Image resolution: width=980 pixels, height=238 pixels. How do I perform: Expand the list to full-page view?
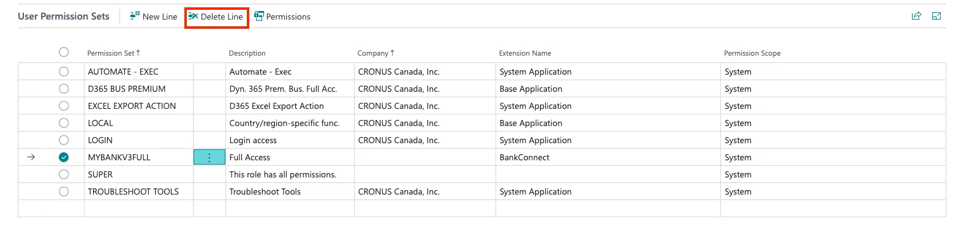937,17
